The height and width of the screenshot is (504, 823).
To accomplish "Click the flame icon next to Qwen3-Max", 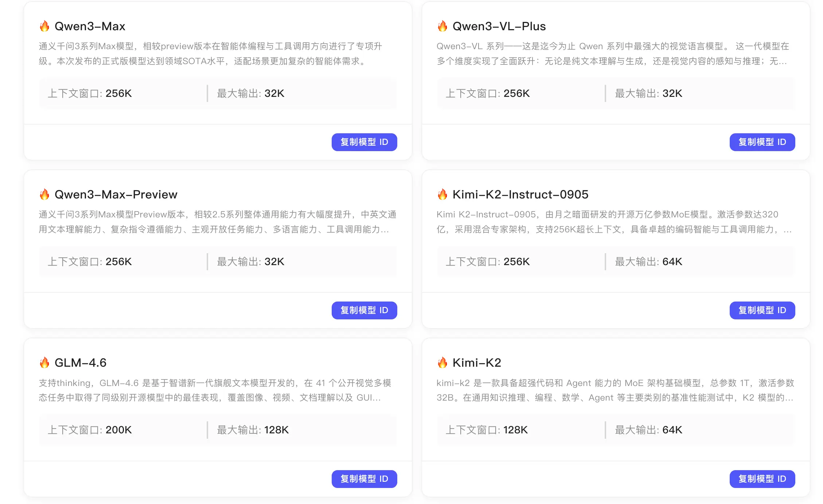I will click(44, 26).
